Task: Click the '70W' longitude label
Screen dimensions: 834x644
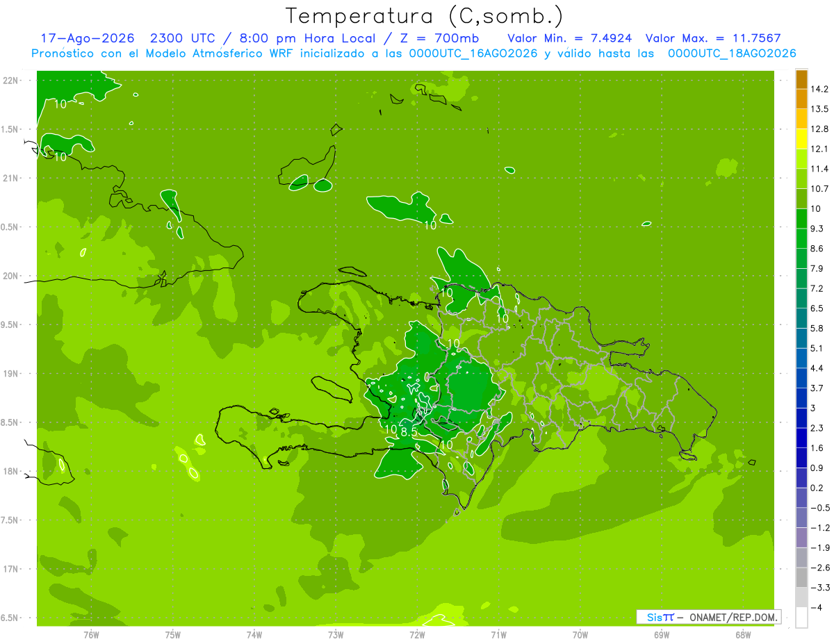Action: tap(580, 635)
